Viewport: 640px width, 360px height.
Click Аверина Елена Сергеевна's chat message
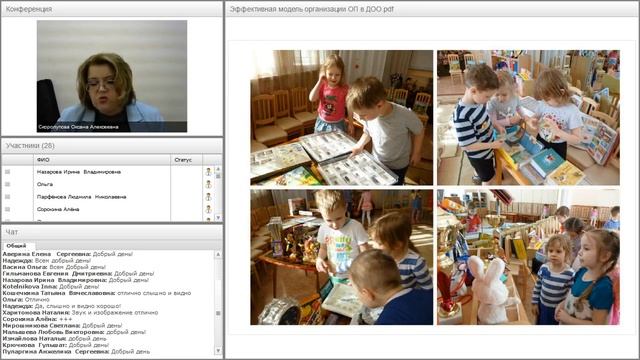click(68, 254)
